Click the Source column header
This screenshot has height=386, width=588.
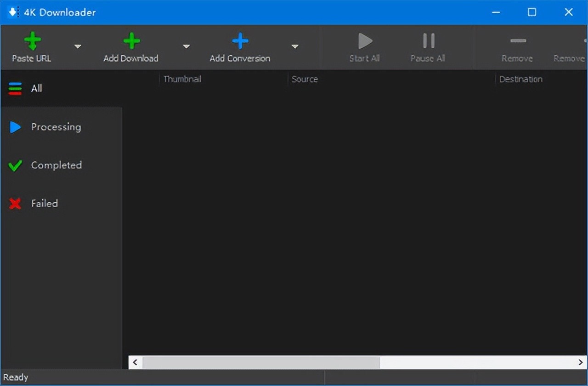click(305, 79)
